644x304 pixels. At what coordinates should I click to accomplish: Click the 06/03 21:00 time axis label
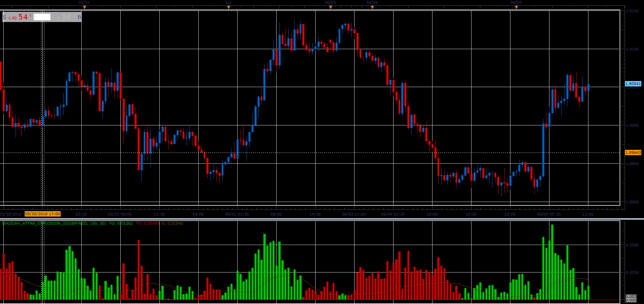pos(354,214)
